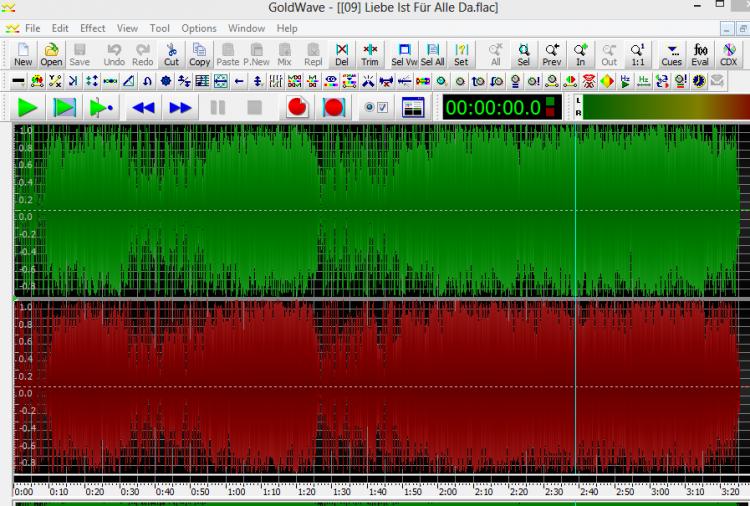Click the Trim toolbar icon

370,54
